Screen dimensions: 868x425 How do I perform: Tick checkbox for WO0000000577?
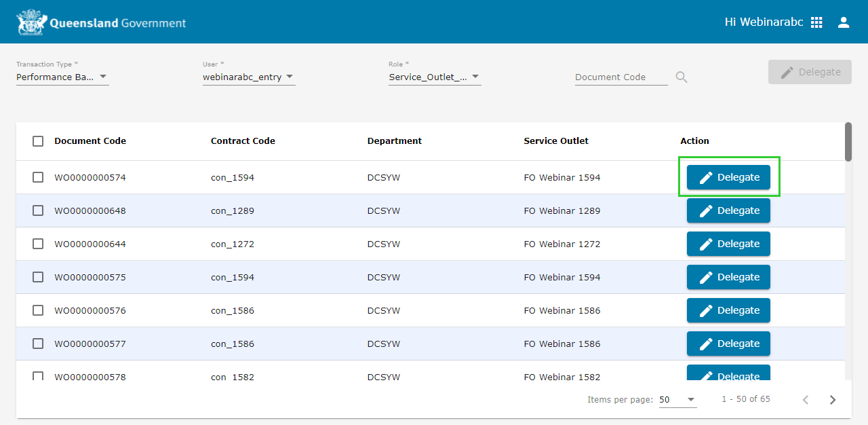coord(38,344)
